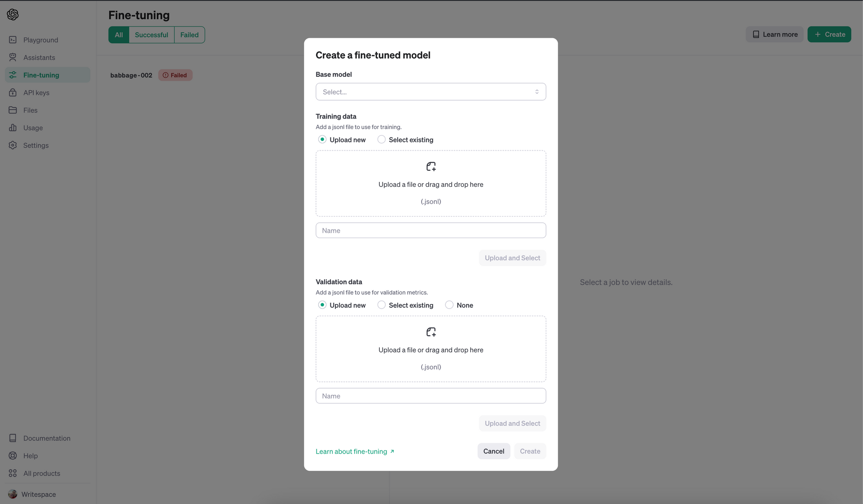Expand the Base model dropdown
Image resolution: width=863 pixels, height=504 pixels.
[x=430, y=91]
